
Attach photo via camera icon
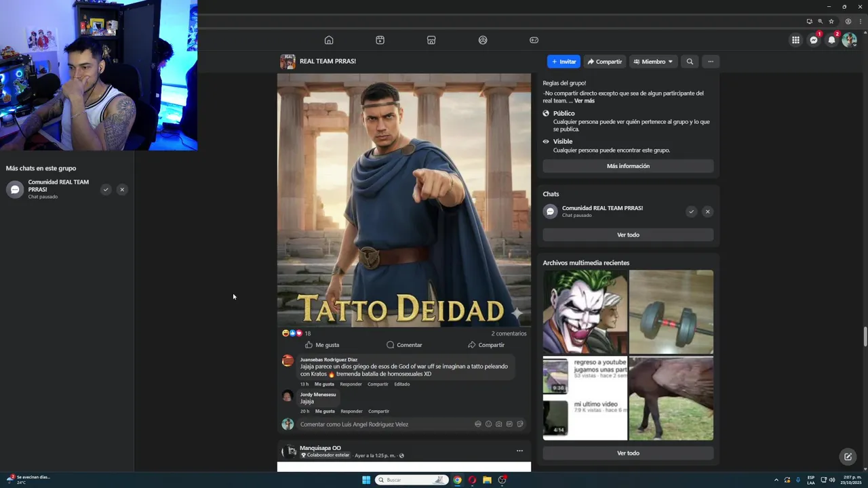(x=499, y=424)
